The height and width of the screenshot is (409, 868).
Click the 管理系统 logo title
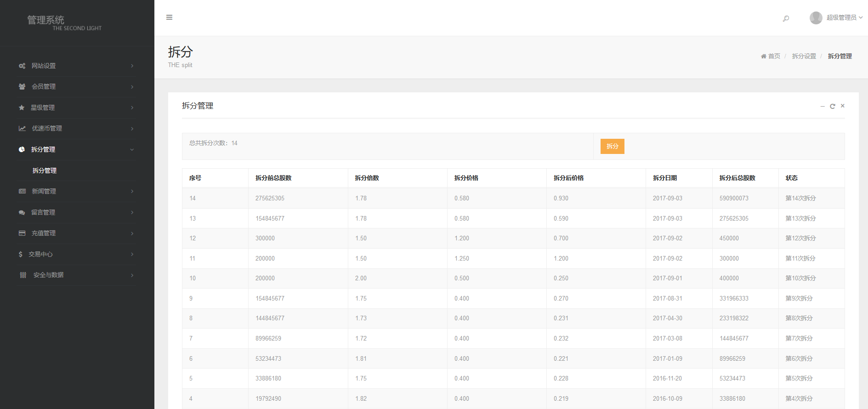tap(46, 20)
